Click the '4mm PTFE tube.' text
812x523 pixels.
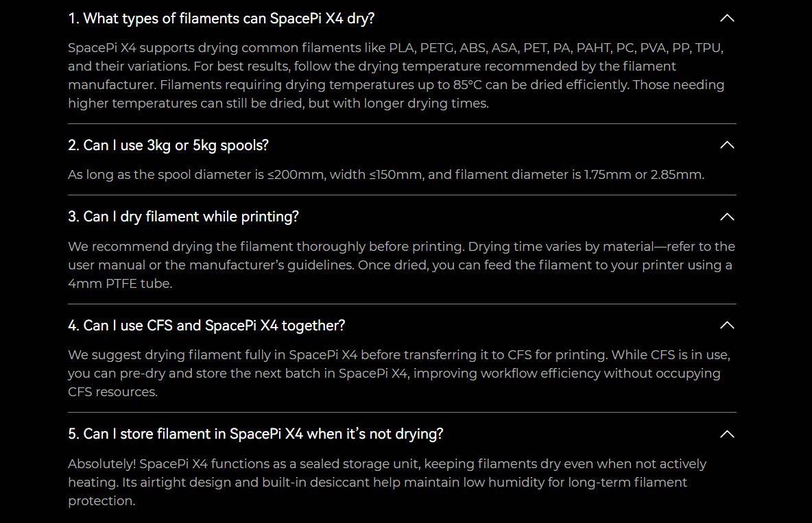pyautogui.click(x=120, y=284)
